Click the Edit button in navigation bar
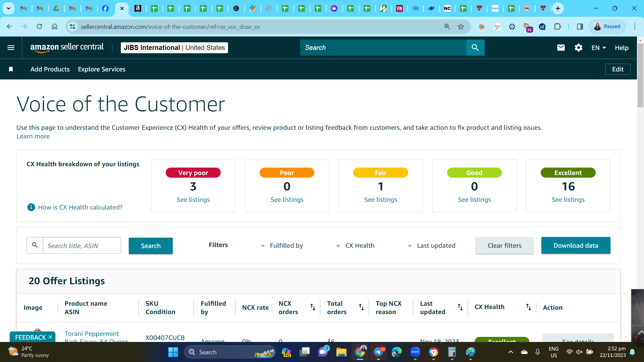Image resolution: width=644 pixels, height=362 pixels. [618, 69]
